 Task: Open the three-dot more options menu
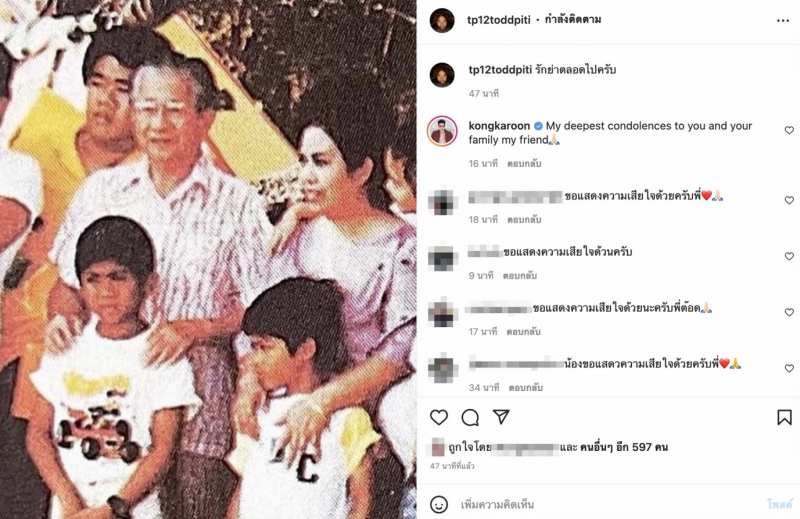tap(783, 20)
